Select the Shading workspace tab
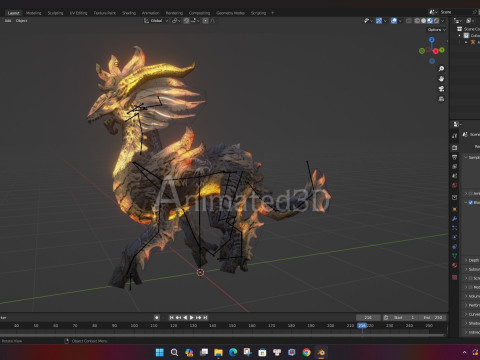The image size is (480, 360). click(x=129, y=13)
